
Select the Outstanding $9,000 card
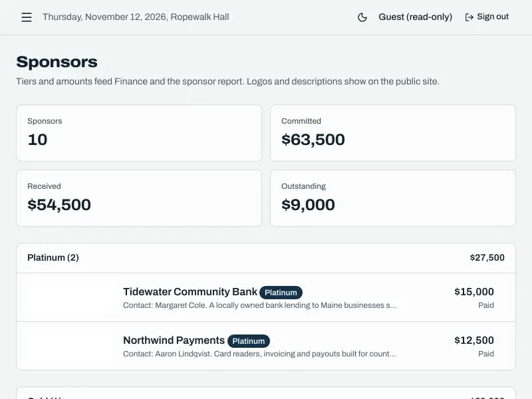click(393, 198)
